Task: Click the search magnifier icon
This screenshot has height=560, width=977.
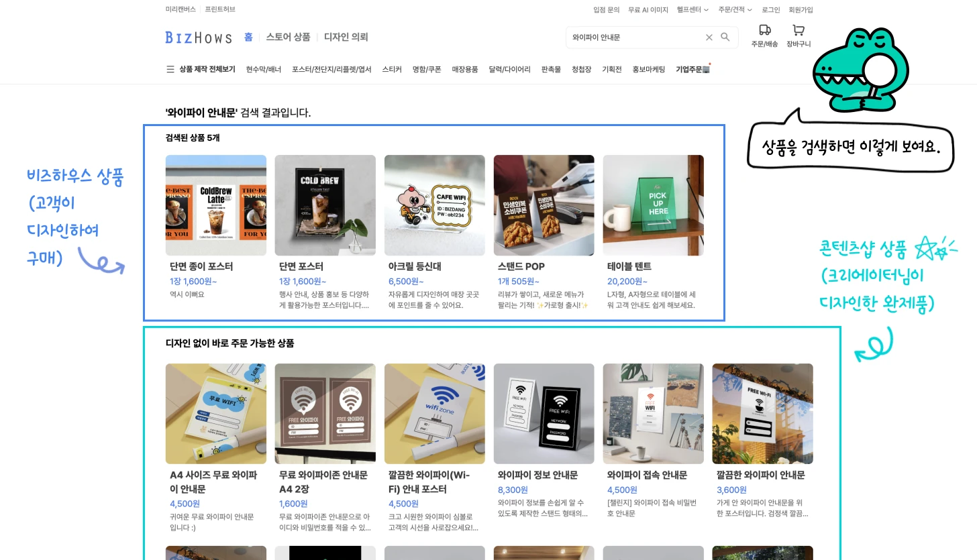Action: pyautogui.click(x=725, y=38)
